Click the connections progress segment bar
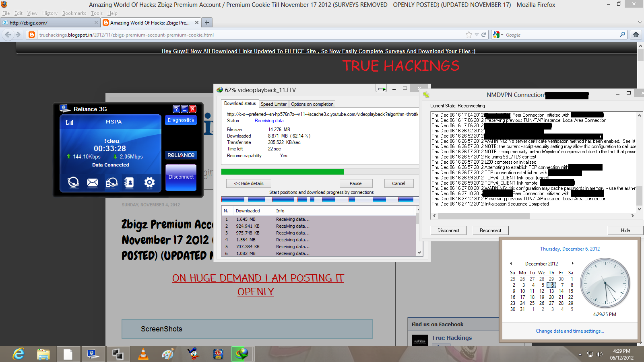Viewport: 644px width, 362px height. pyautogui.click(x=320, y=200)
